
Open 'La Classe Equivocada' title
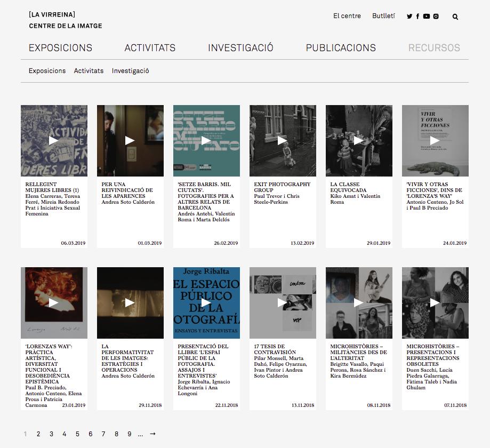point(348,187)
